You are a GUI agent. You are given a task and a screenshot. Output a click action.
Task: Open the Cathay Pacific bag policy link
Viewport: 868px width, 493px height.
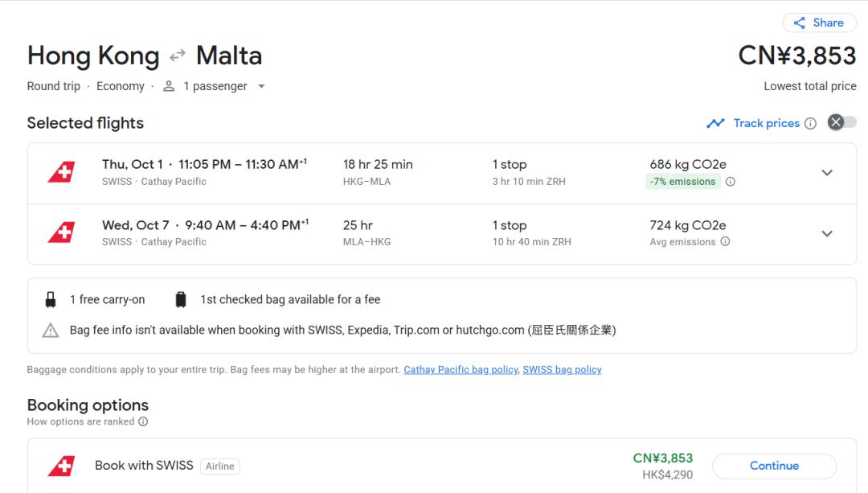(461, 370)
